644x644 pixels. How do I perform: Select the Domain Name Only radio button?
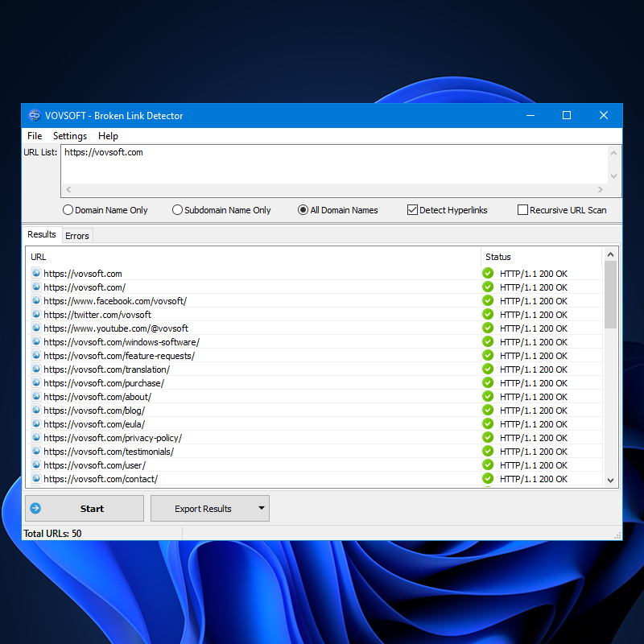click(x=68, y=209)
